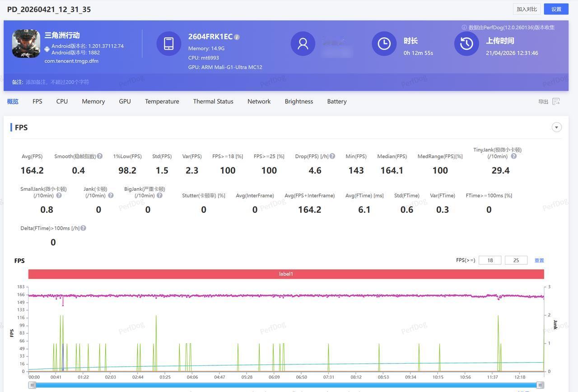
Task: Click the duration clock icon
Action: coord(384,44)
